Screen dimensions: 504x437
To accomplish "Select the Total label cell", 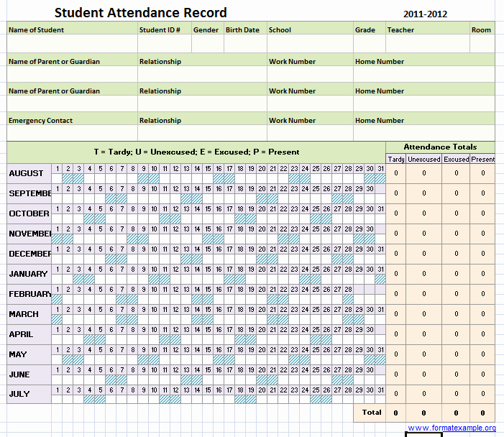I will pyautogui.click(x=370, y=413).
